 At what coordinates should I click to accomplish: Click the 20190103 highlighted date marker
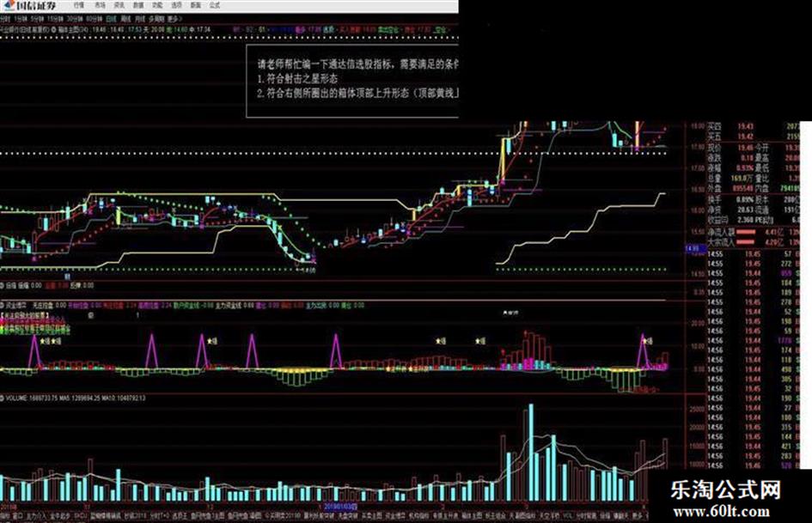340,507
